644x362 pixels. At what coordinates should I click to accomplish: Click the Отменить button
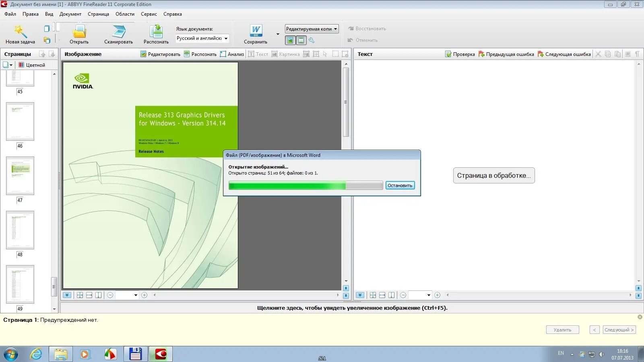pos(363,40)
